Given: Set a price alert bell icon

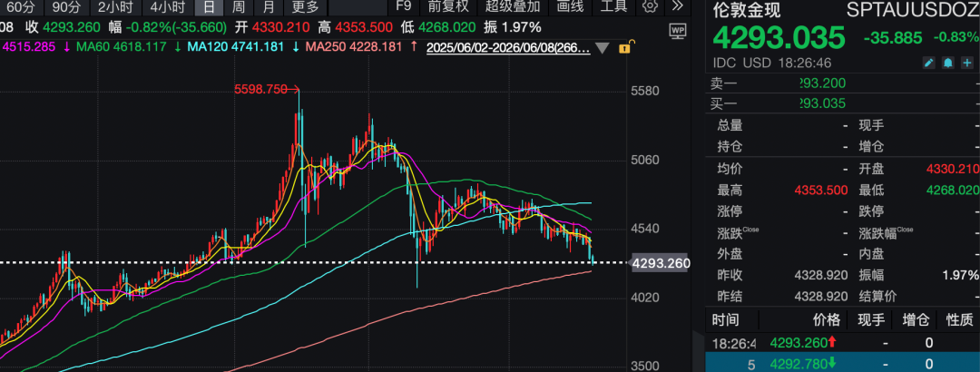Looking at the screenshot, I should click(949, 63).
